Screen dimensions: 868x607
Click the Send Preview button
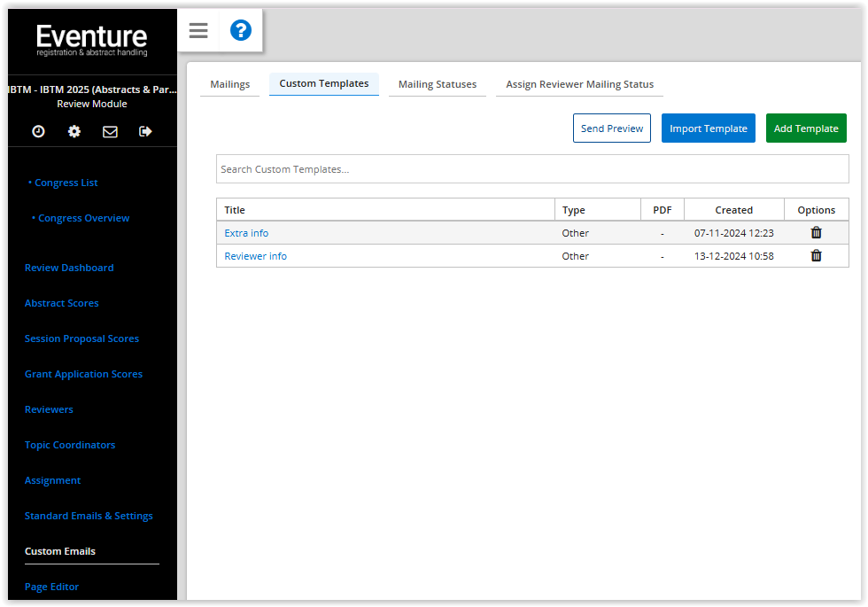pos(611,128)
